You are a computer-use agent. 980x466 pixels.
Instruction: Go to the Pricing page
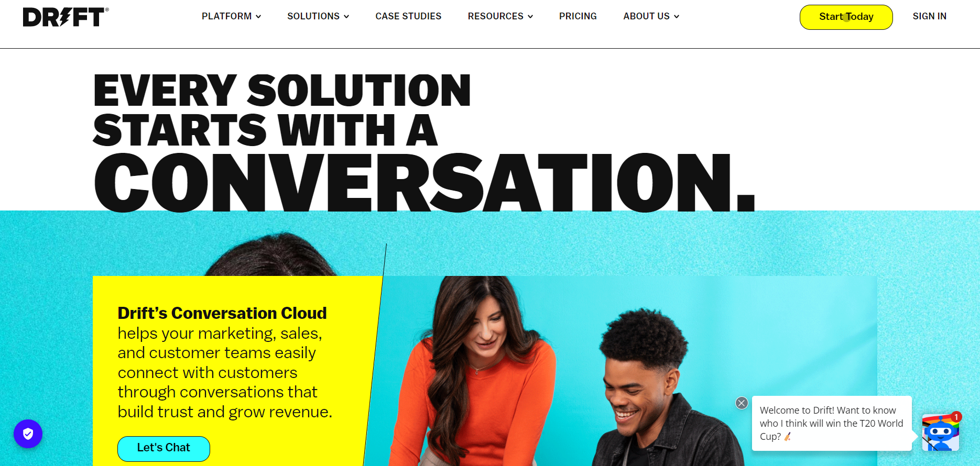[x=578, y=16]
